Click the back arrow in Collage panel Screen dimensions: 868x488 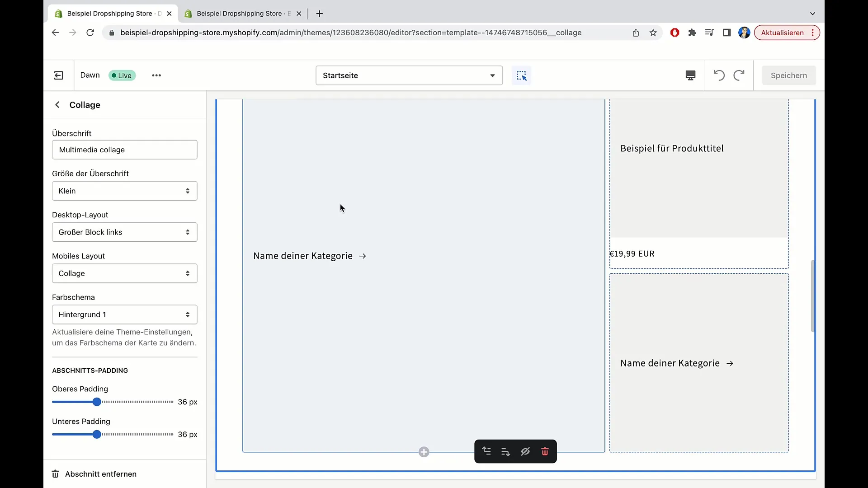tap(57, 105)
